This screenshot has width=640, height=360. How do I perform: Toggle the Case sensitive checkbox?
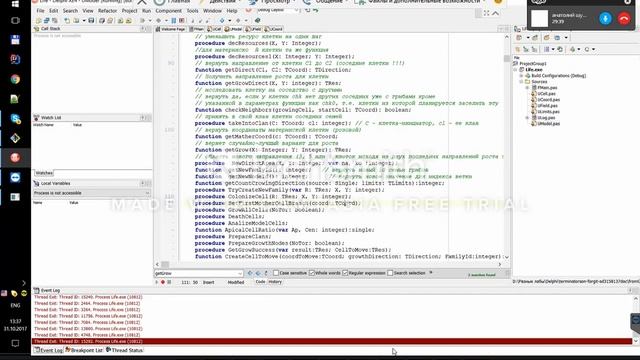click(276, 273)
